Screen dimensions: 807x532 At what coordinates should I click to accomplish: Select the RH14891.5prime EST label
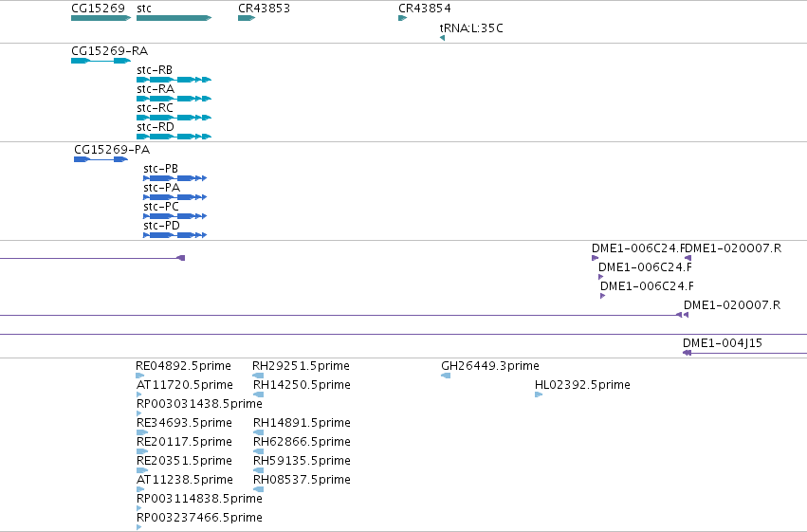click(x=302, y=423)
